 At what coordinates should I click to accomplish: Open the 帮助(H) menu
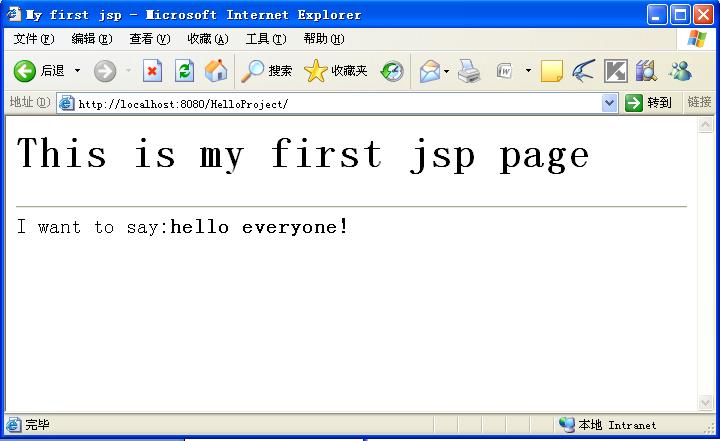point(324,39)
